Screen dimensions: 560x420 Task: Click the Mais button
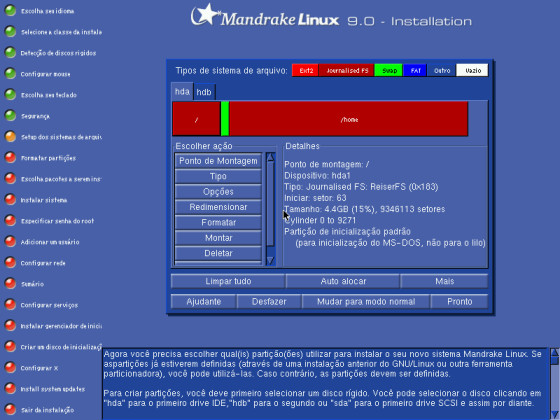tap(444, 281)
